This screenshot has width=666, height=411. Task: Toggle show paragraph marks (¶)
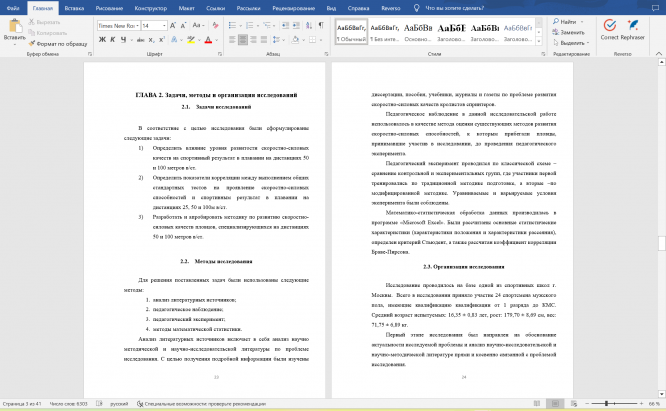pyautogui.click(x=322, y=26)
